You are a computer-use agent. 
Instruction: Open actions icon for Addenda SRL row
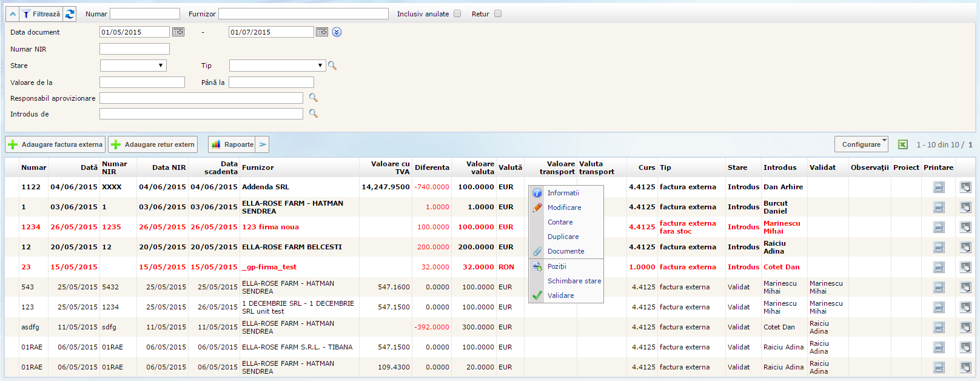point(965,187)
